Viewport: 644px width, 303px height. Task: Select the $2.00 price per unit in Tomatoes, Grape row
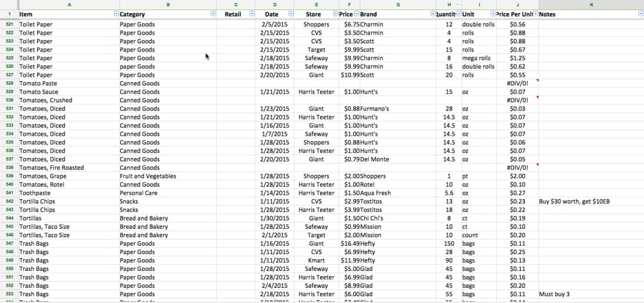(x=518, y=176)
